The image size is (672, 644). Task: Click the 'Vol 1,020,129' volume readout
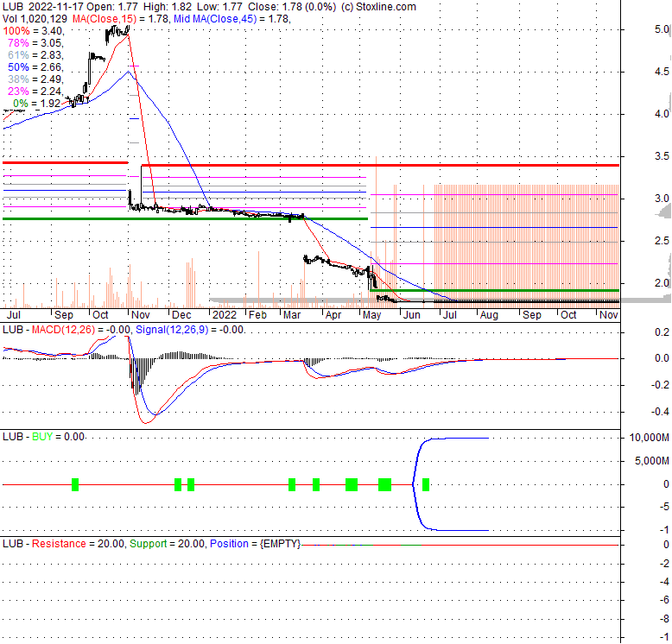[35, 19]
